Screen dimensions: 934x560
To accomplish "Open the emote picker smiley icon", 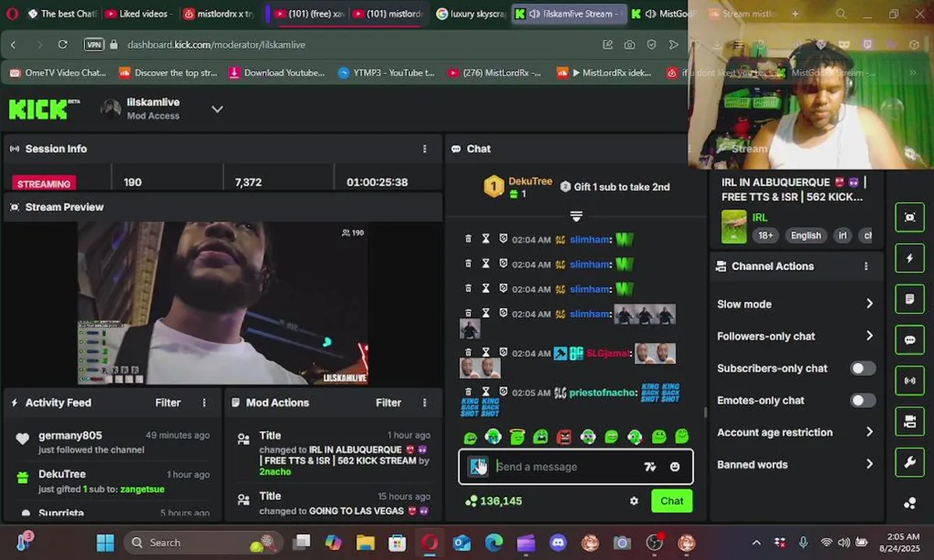I will 675,467.
